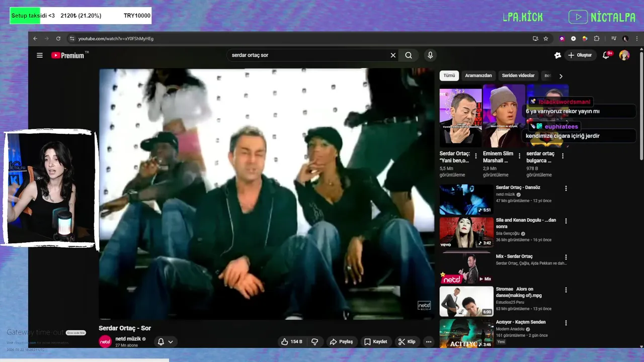
Task: Click the '27 Mn abone' subscriber count
Action: (x=127, y=345)
